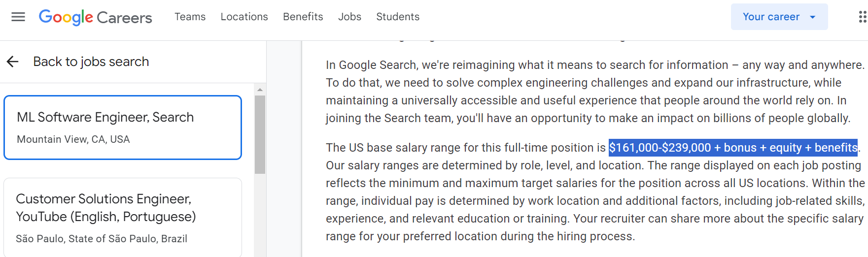868x257 pixels.
Task: Click the Mountain View, CA, USA location text
Action: tap(73, 139)
